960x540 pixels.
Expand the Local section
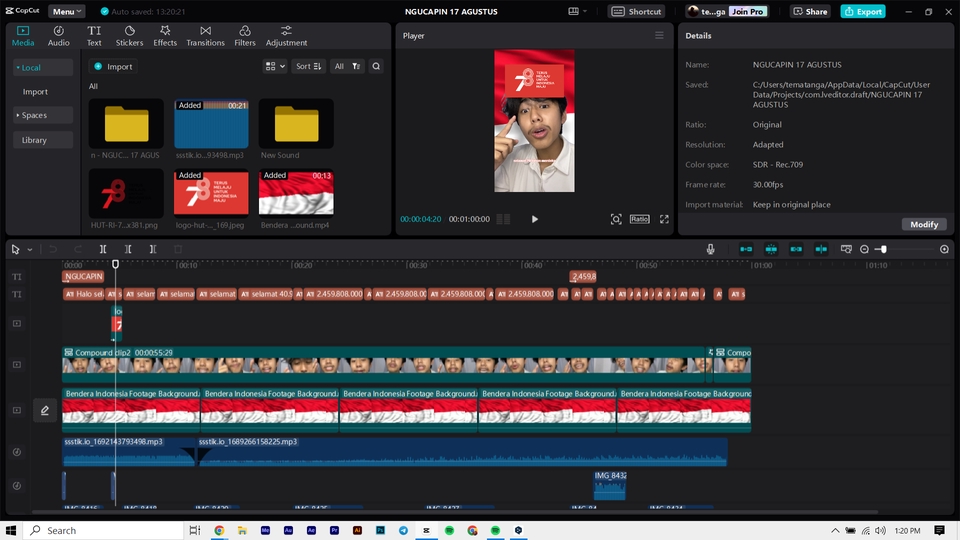tap(42, 67)
